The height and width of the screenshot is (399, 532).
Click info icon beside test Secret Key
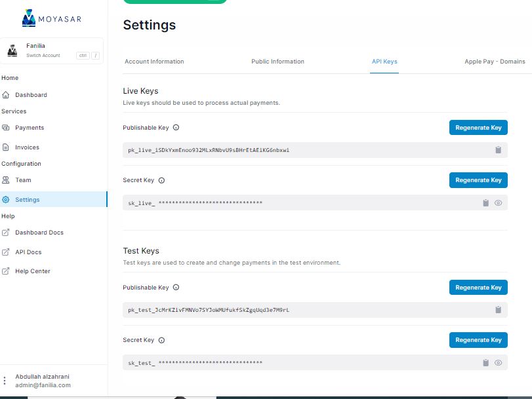161,340
